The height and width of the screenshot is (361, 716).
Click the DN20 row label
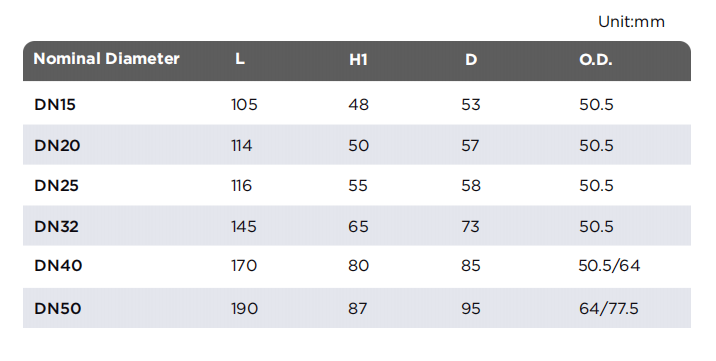click(57, 146)
